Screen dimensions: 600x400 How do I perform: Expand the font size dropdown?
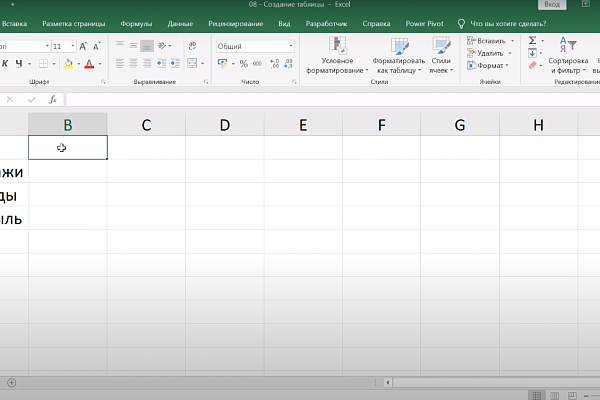[x=72, y=46]
